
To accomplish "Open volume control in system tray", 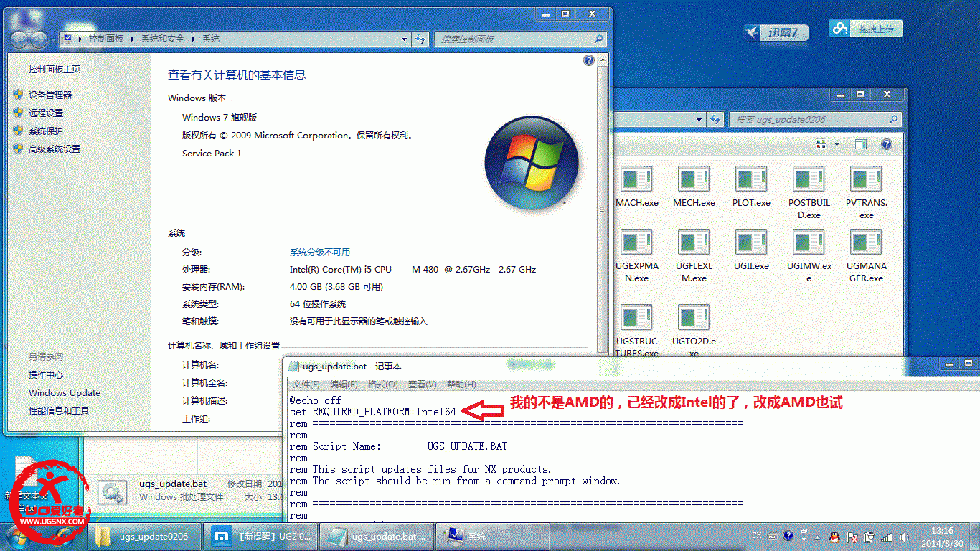I will click(904, 537).
